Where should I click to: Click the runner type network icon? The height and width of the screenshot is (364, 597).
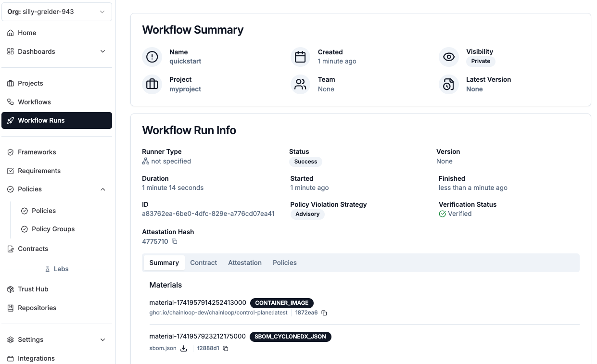coord(145,161)
